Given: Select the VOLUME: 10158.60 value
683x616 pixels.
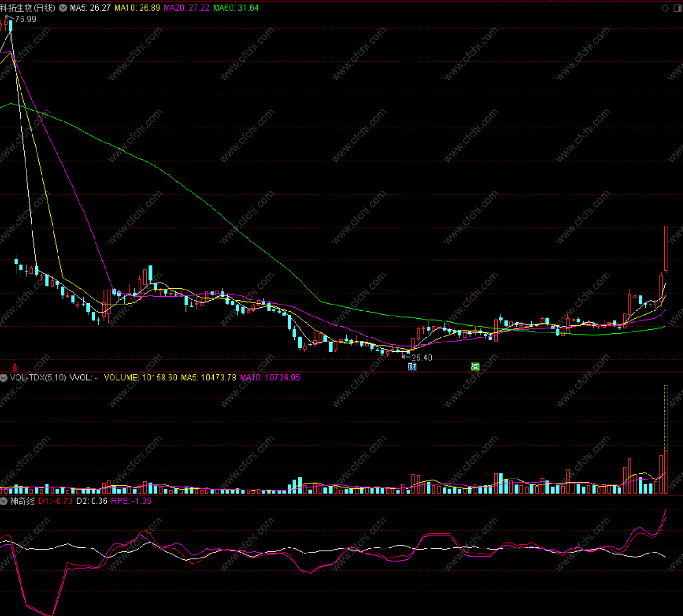Looking at the screenshot, I should point(141,378).
